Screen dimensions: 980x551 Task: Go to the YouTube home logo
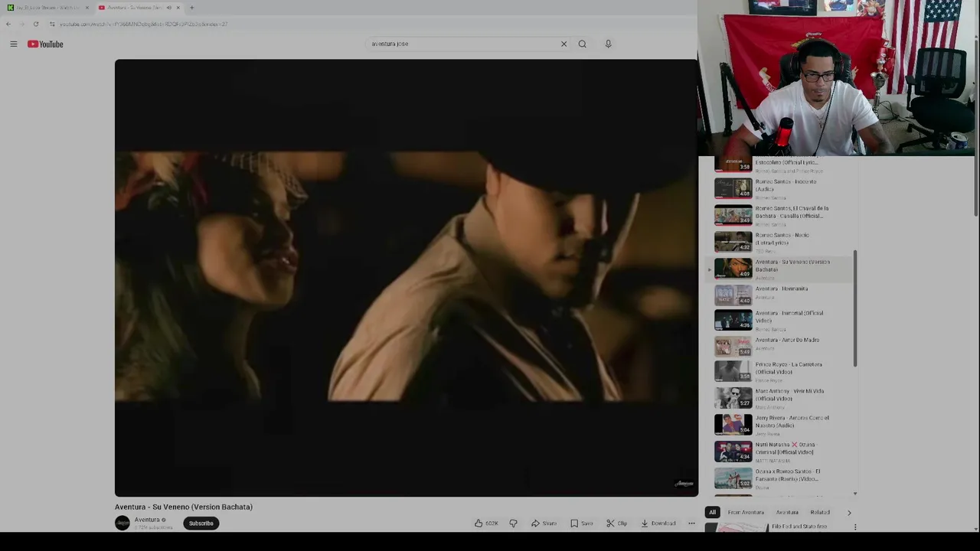[45, 44]
